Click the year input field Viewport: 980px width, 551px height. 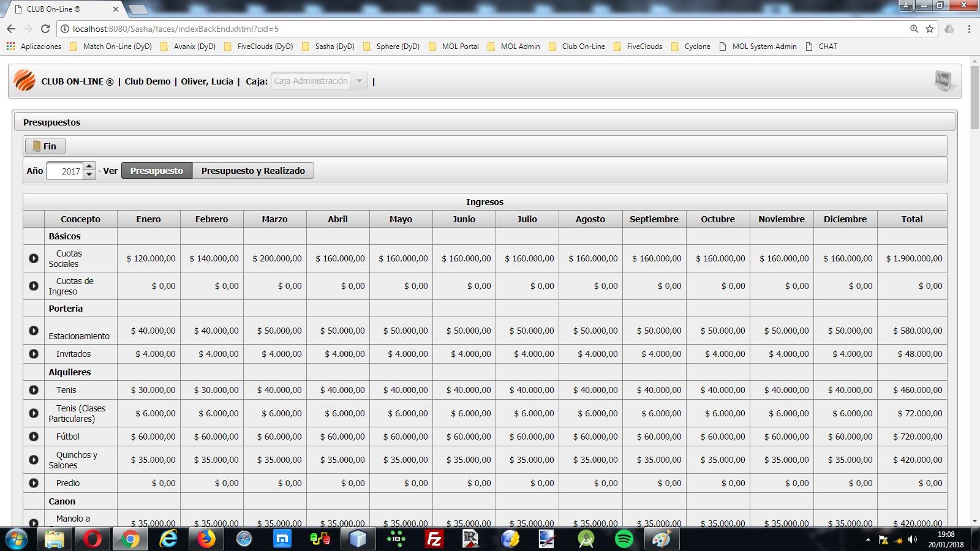click(65, 171)
